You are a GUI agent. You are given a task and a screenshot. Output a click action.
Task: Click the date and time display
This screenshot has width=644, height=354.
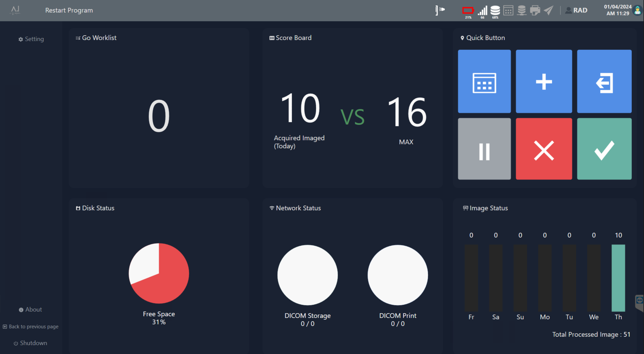coord(617,10)
